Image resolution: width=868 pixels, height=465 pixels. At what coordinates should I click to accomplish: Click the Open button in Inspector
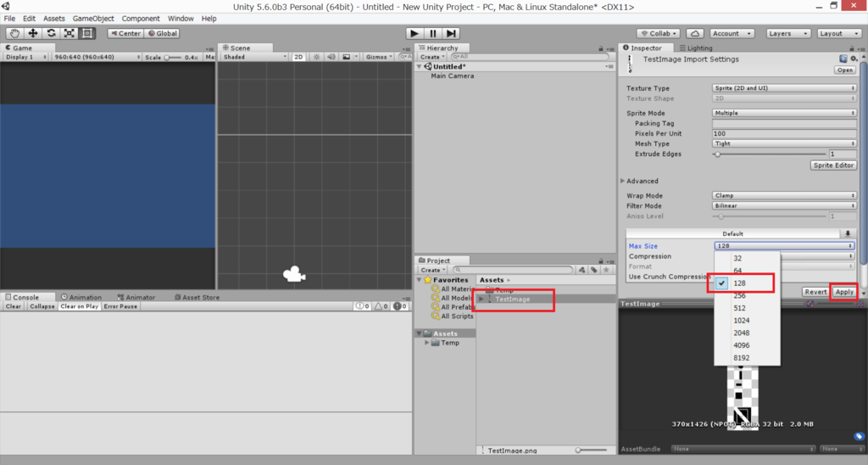pyautogui.click(x=845, y=70)
